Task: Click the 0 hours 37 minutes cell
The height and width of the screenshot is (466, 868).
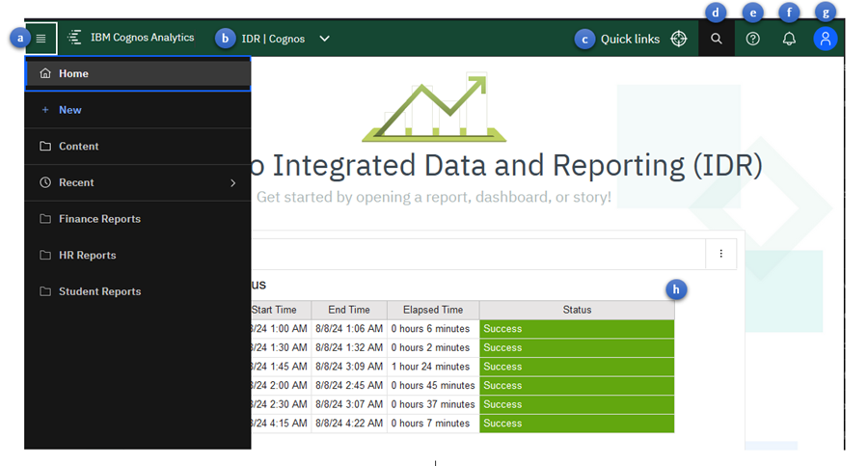Action: pos(433,404)
